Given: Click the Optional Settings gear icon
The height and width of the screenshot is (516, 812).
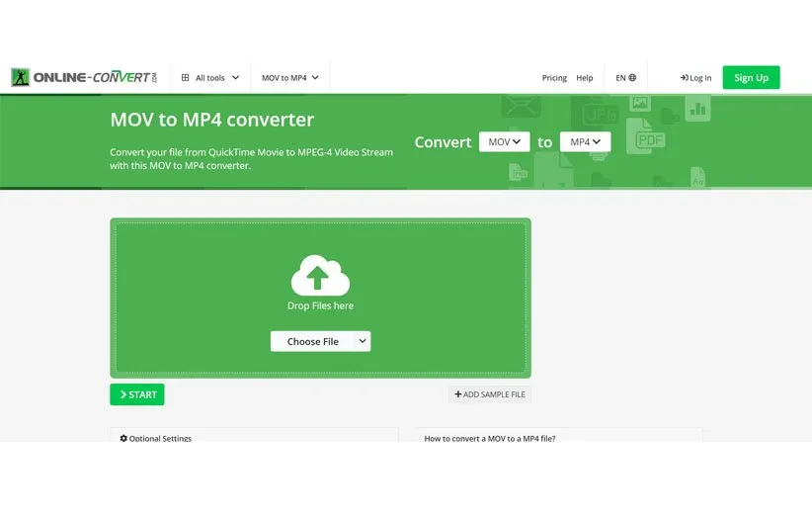Looking at the screenshot, I should click(123, 438).
